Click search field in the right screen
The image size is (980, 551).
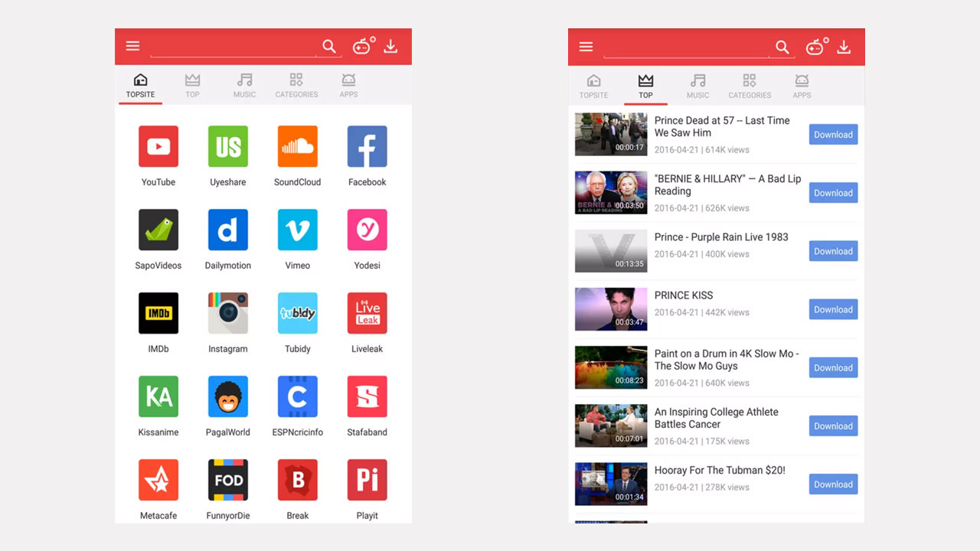click(x=686, y=47)
